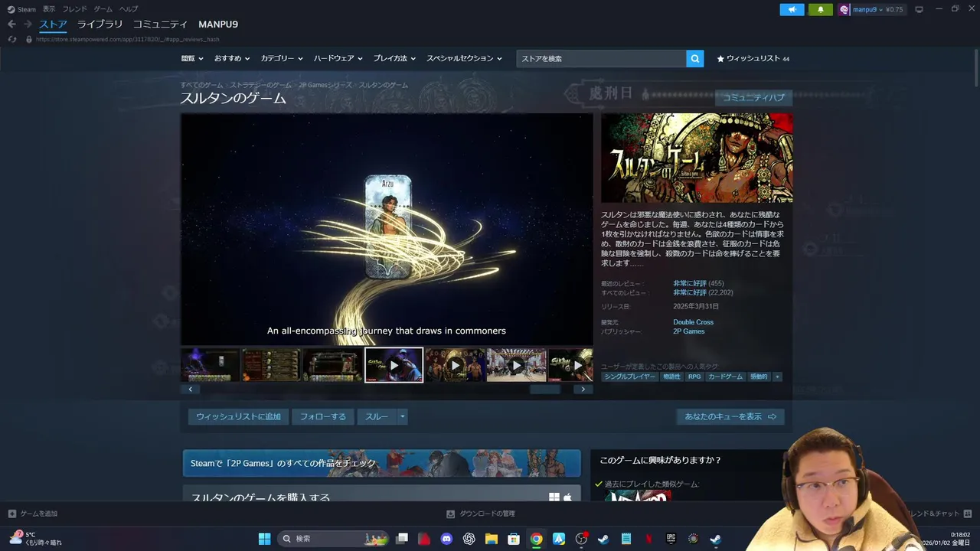Open Discord from the taskbar
This screenshot has height=551, width=980.
click(x=446, y=539)
